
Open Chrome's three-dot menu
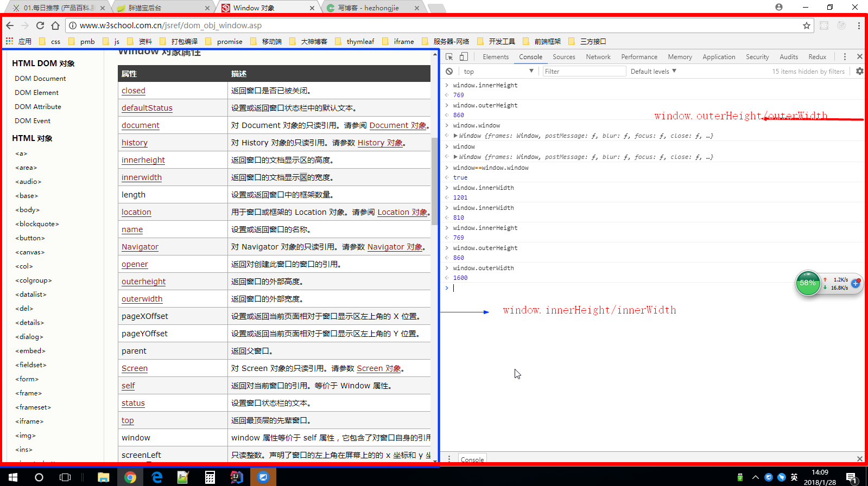[x=859, y=25]
